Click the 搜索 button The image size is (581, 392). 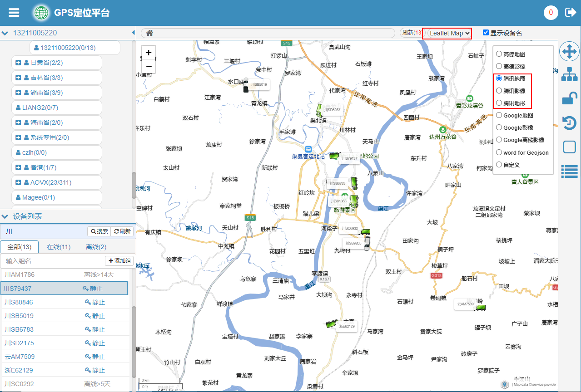pyautogui.click(x=99, y=231)
